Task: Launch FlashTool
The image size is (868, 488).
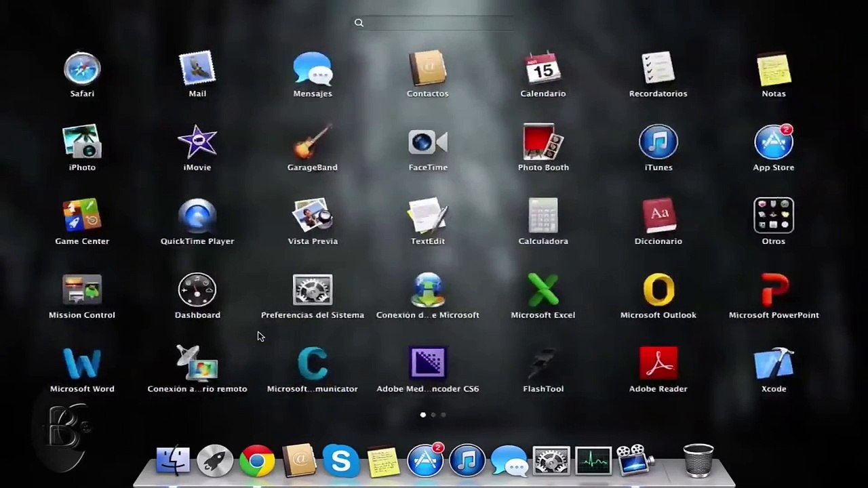Action: pos(543,365)
